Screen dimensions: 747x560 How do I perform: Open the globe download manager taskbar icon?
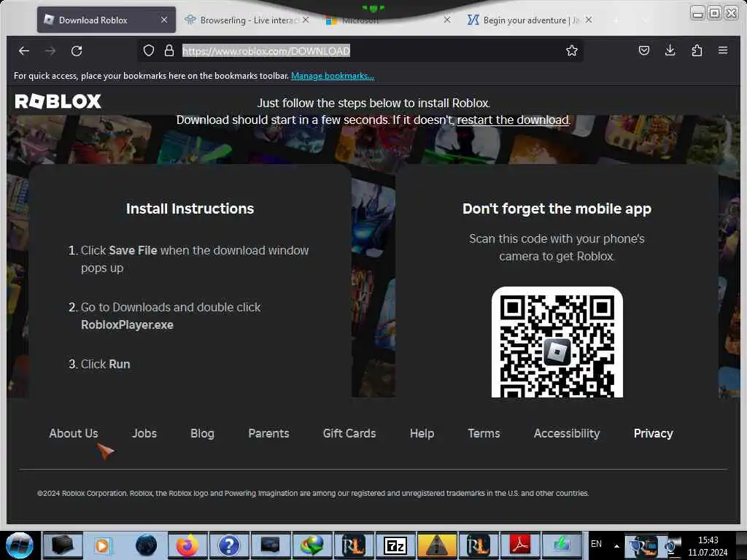(x=311, y=545)
